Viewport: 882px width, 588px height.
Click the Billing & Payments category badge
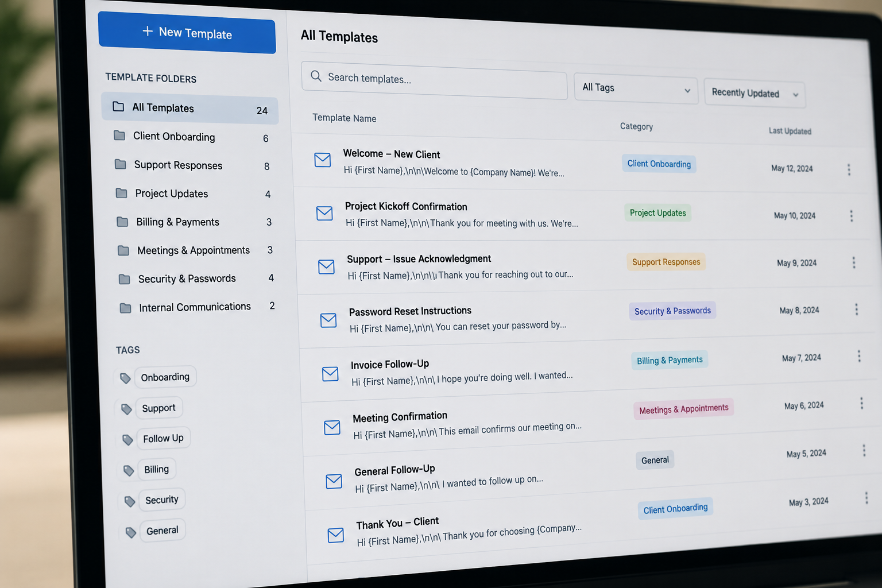[670, 360]
